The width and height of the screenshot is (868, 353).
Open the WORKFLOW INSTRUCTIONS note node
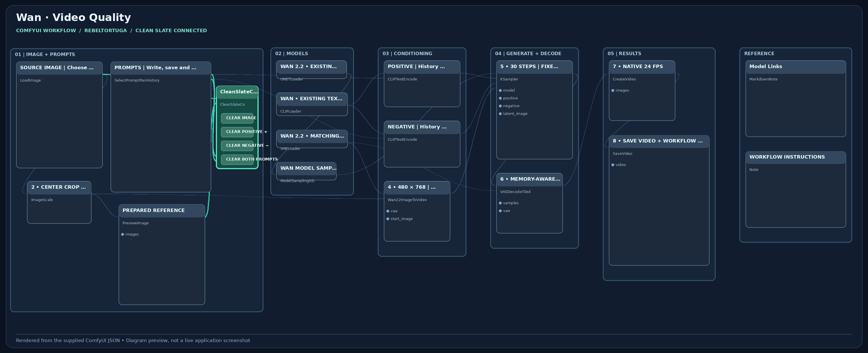(x=796, y=190)
